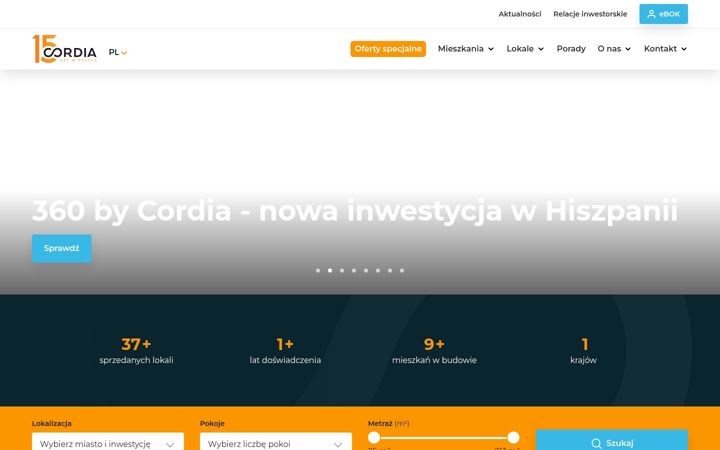Open the Porady menu item
The image size is (720, 450).
click(x=571, y=49)
